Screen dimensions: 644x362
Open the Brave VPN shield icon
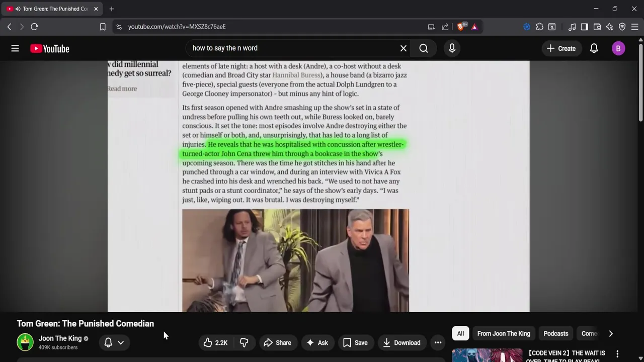pos(622,27)
